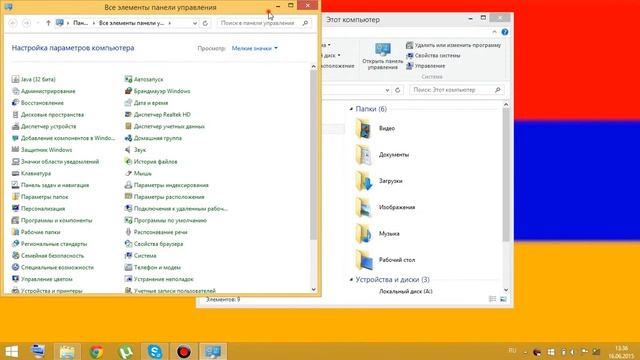
Task: Open Восстановление item
Action: 38,103
